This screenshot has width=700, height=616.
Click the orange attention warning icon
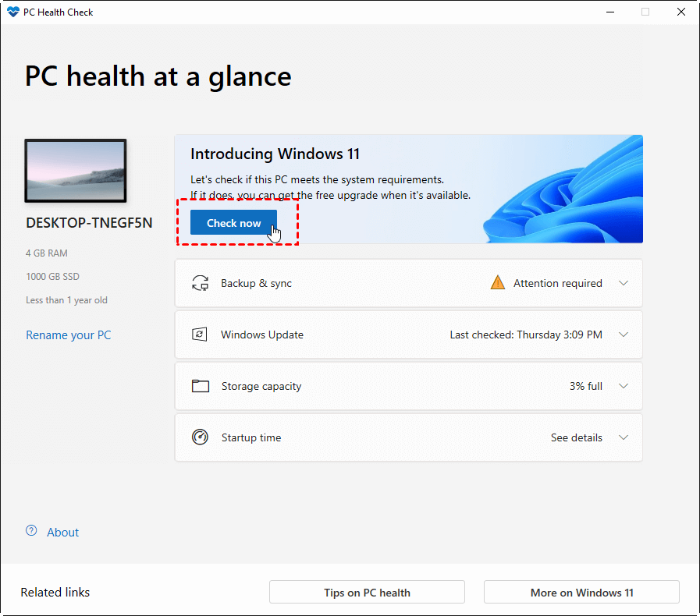click(x=497, y=283)
